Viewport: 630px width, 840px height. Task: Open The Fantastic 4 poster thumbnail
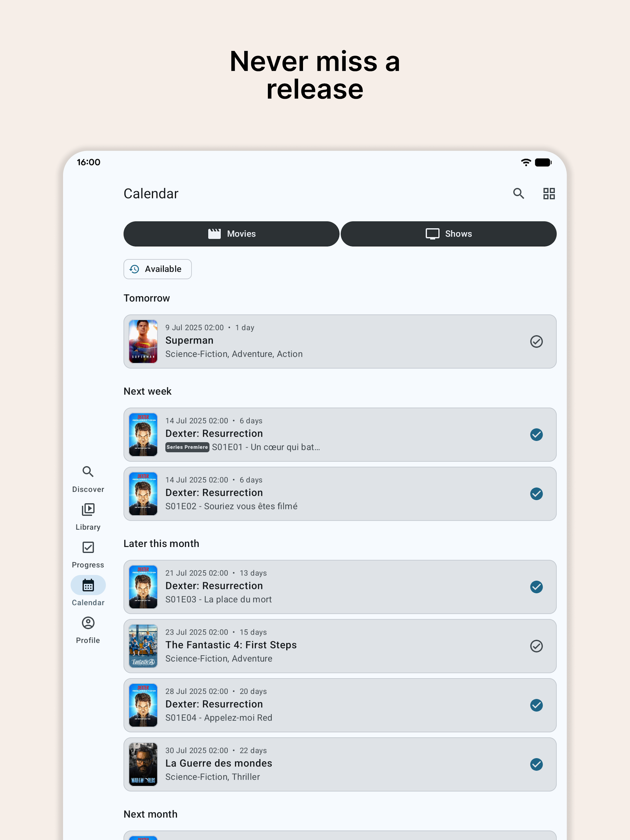(143, 646)
